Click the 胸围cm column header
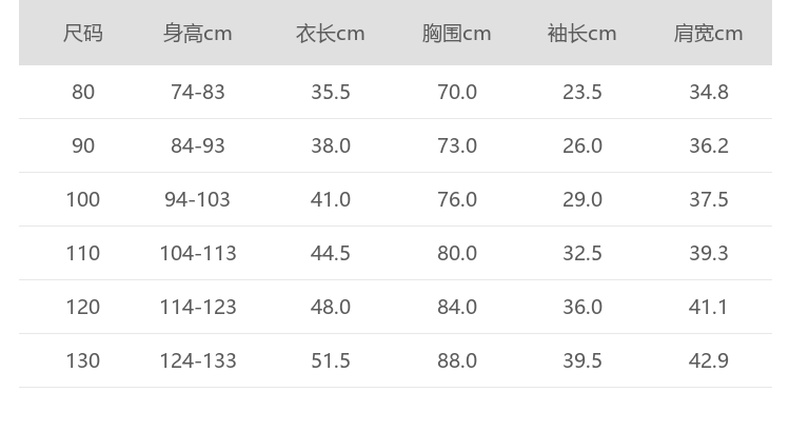The image size is (790, 431). [456, 34]
